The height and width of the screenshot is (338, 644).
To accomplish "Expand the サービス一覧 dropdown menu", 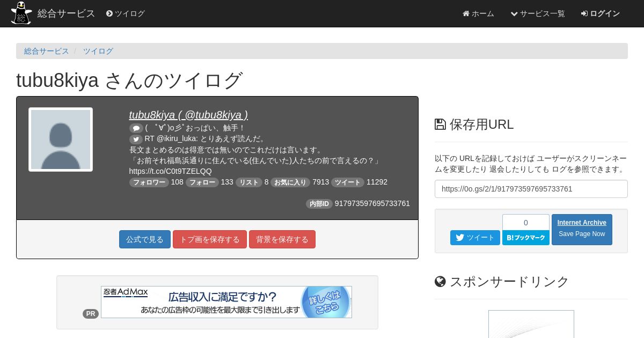I will pos(537,13).
